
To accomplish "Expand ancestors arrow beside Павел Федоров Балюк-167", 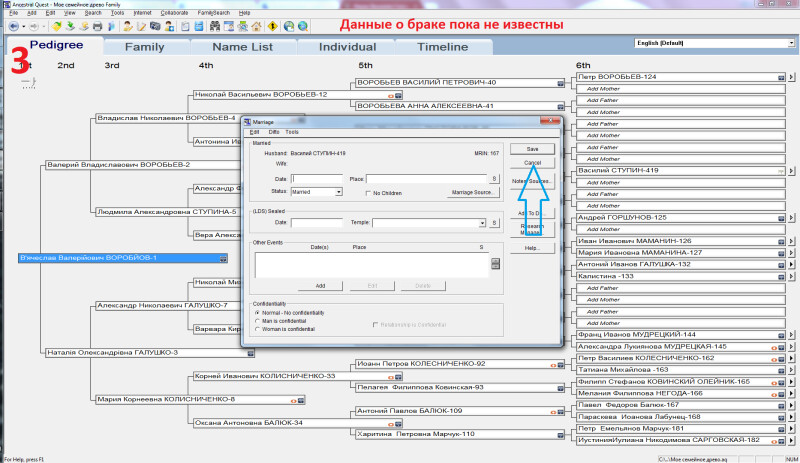I will click(x=791, y=406).
